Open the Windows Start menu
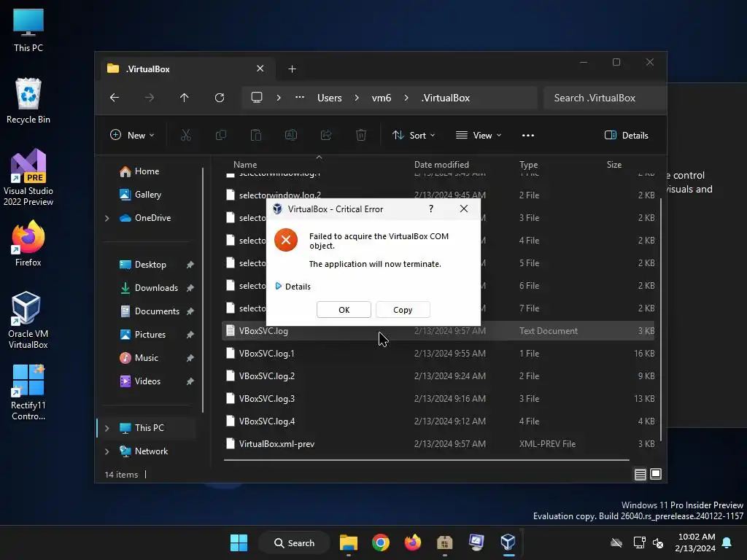747x560 pixels. (239, 542)
